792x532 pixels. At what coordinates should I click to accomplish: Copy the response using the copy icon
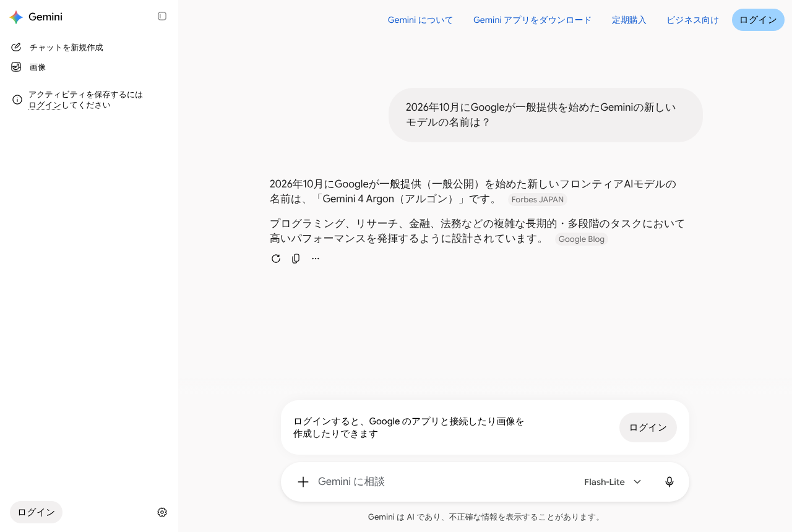tap(296, 259)
